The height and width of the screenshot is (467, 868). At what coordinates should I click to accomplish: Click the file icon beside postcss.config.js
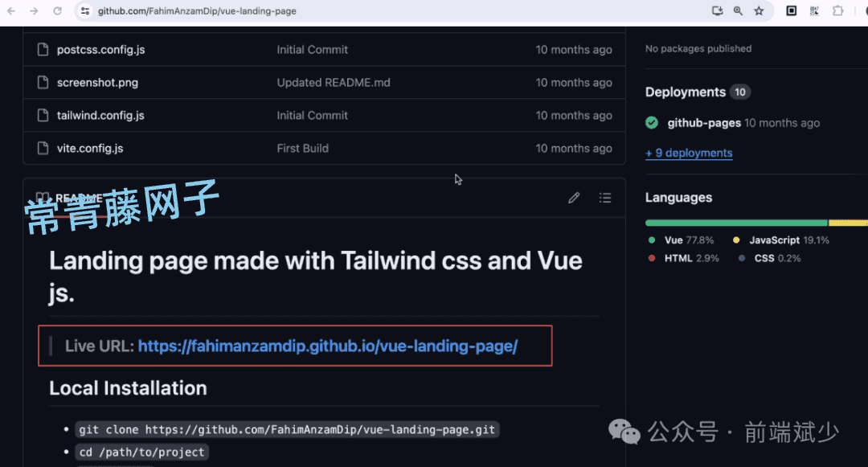pyautogui.click(x=43, y=49)
